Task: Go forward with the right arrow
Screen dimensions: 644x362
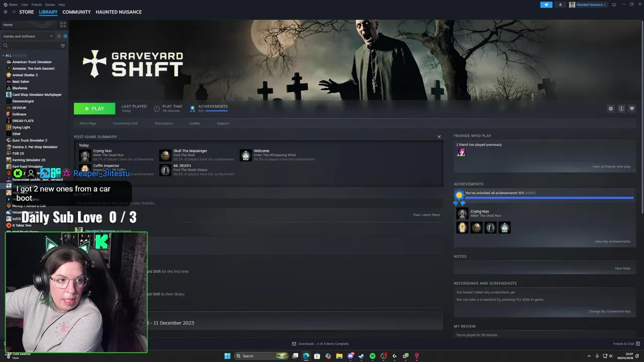Action: pyautogui.click(x=14, y=12)
